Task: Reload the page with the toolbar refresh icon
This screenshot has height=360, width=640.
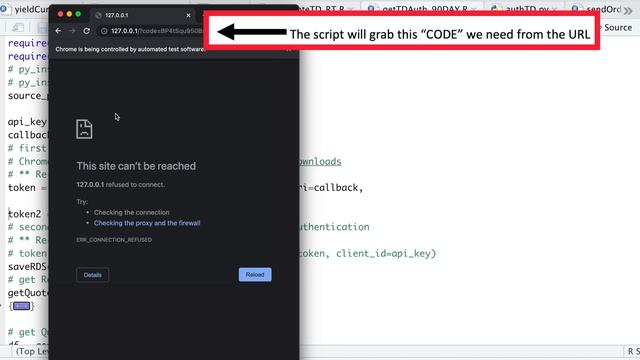Action: coord(87,31)
